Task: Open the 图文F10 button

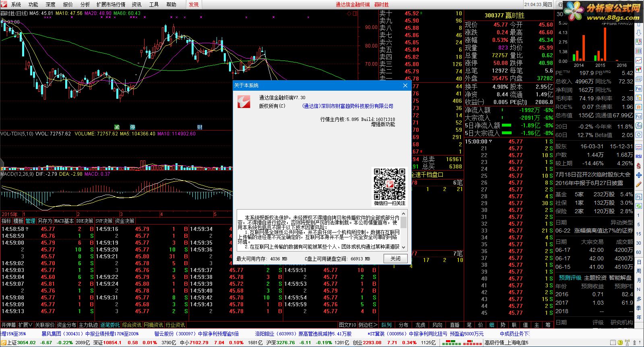Action: (x=347, y=325)
